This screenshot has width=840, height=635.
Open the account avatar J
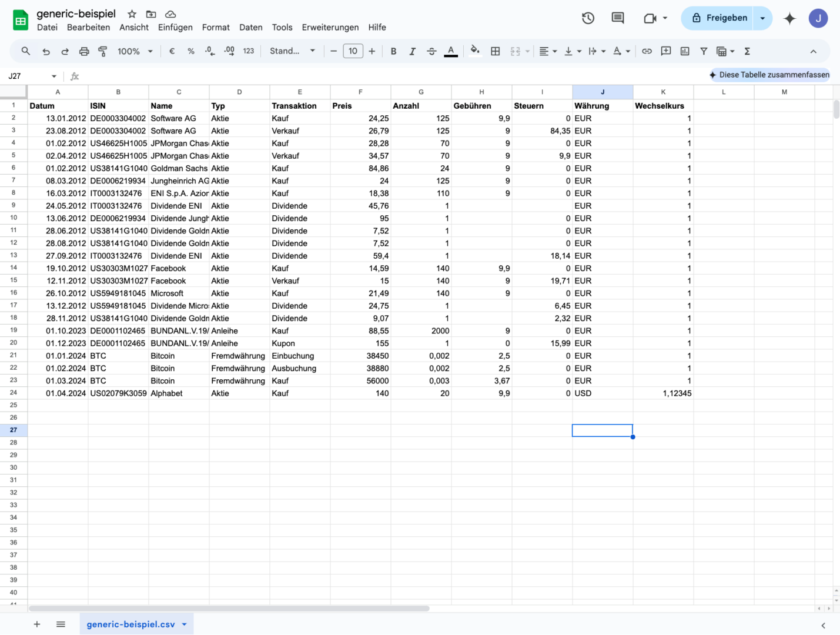click(818, 18)
